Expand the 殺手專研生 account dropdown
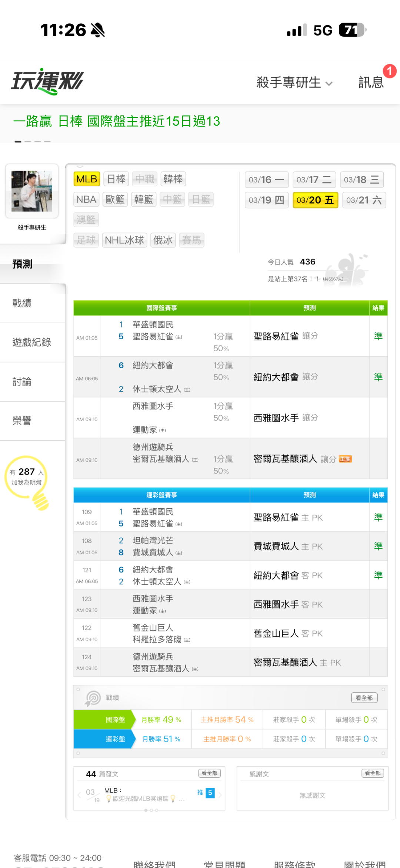Screen dimensions: 400x868 (294, 82)
